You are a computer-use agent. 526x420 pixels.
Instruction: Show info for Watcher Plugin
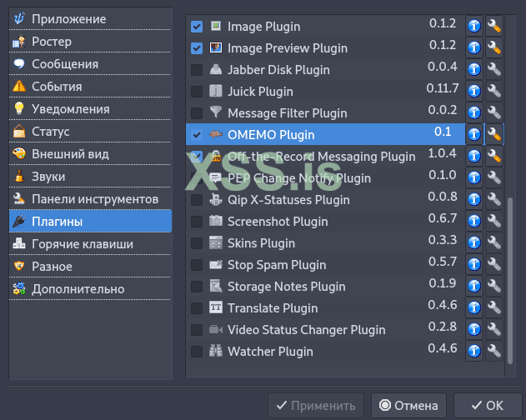click(x=474, y=351)
